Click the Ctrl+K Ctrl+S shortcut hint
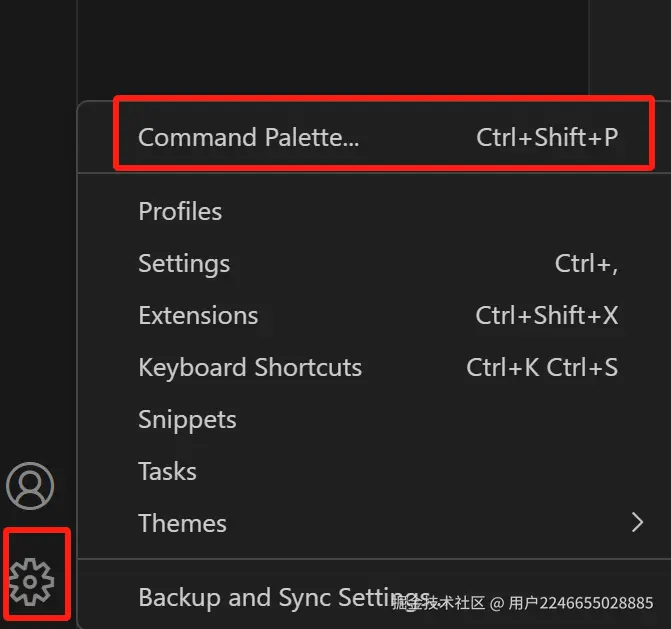 click(x=542, y=368)
